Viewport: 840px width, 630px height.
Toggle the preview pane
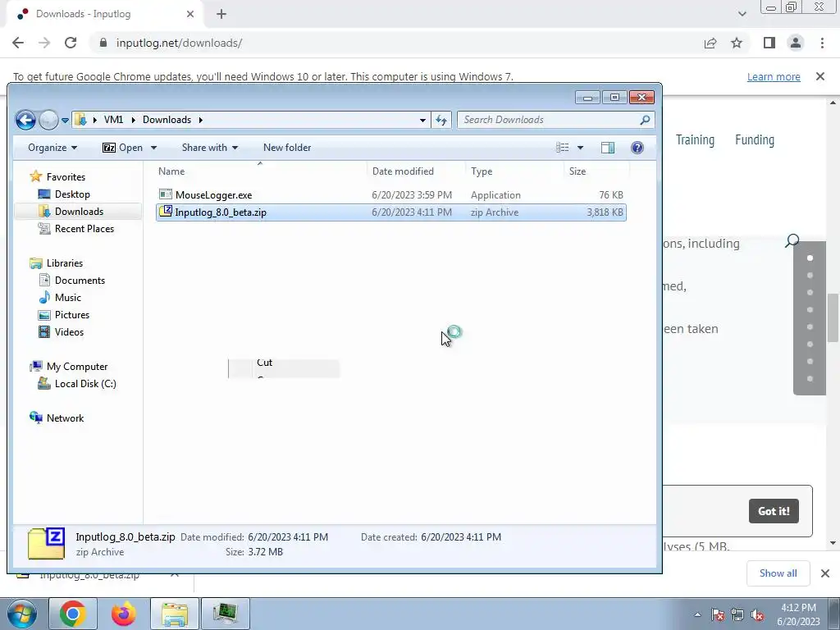click(x=608, y=148)
